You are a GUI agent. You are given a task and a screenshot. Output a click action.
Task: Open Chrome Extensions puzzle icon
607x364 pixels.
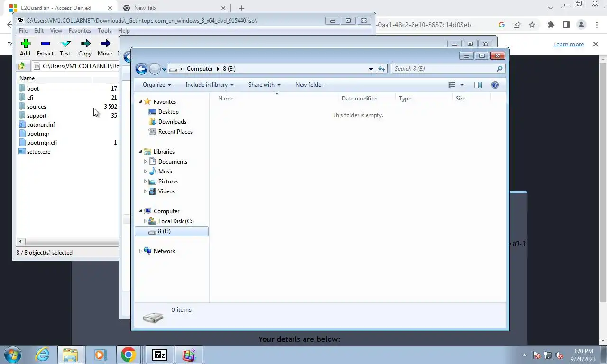(x=551, y=25)
